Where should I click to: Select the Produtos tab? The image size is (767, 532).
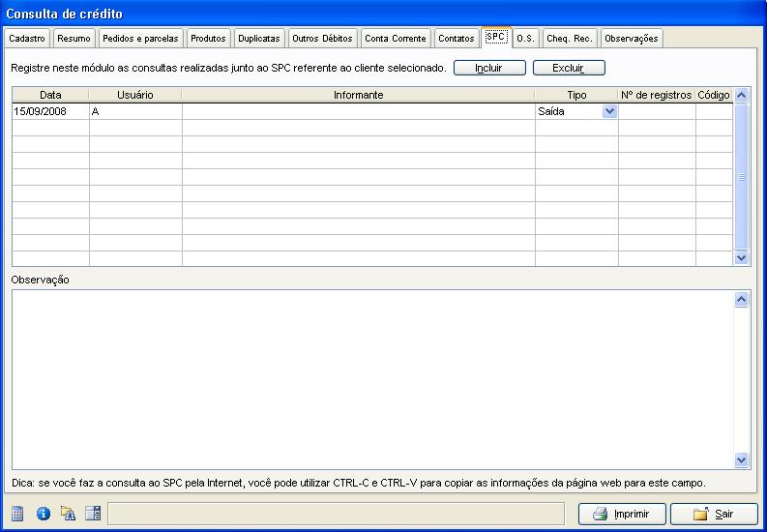pyautogui.click(x=208, y=38)
